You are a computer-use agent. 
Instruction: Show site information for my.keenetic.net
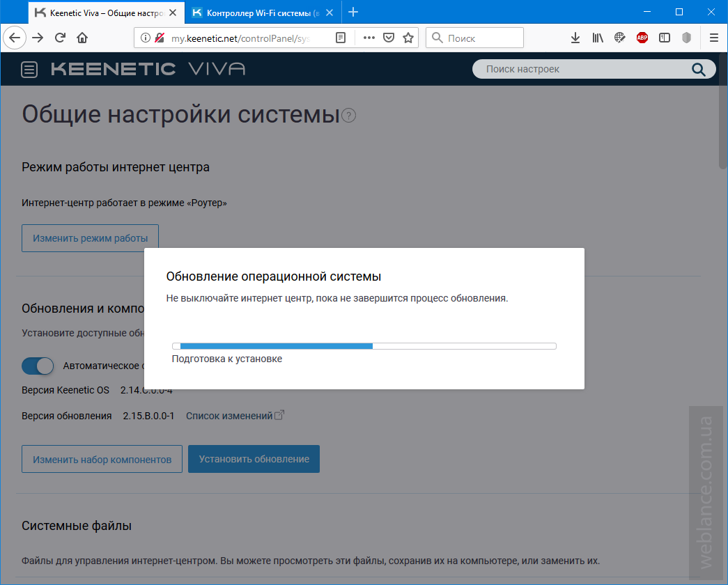(x=146, y=38)
